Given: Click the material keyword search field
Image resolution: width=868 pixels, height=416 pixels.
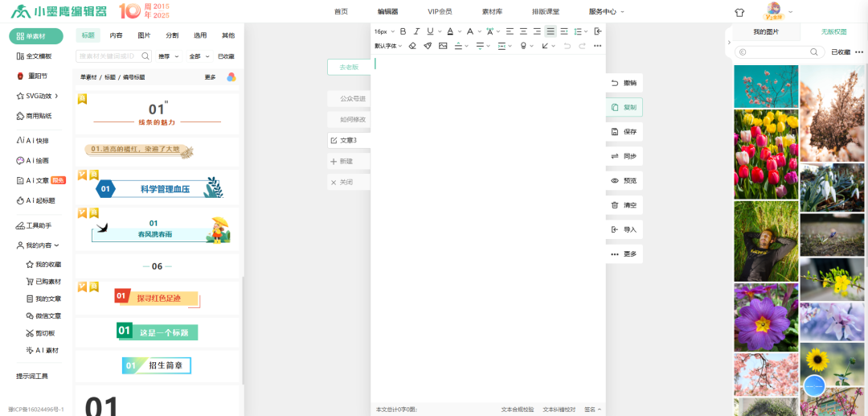Looking at the screenshot, I should pyautogui.click(x=108, y=56).
